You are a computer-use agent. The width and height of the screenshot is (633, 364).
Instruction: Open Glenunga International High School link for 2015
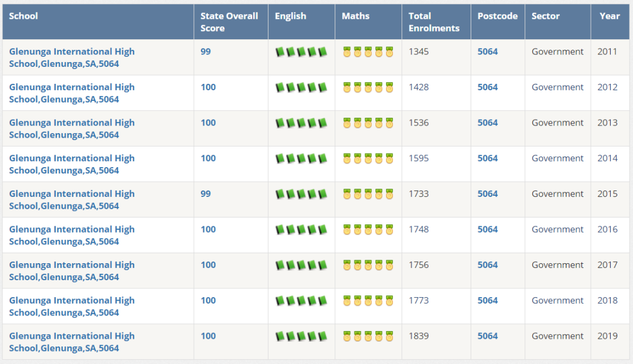tap(72, 200)
